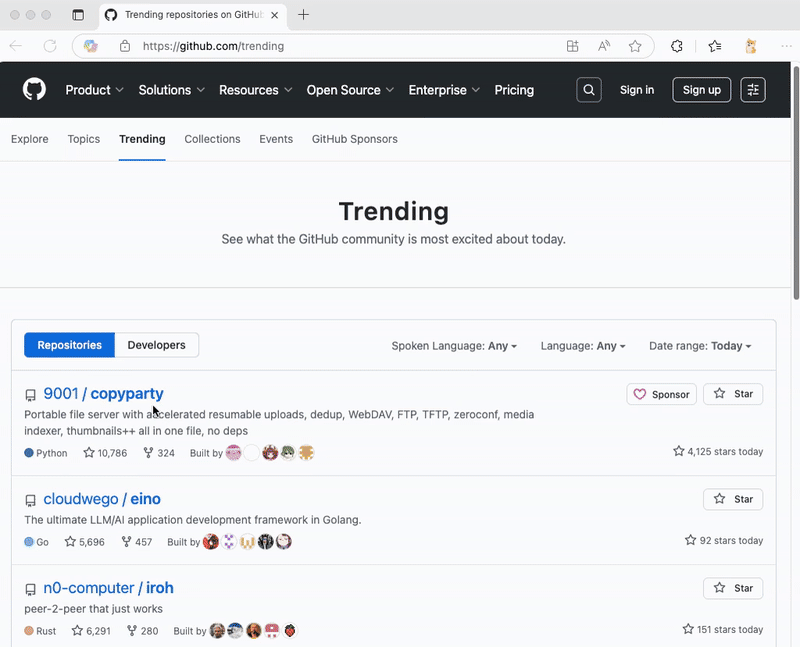
Task: Click first contributor avatar of eino
Action: tap(211, 541)
